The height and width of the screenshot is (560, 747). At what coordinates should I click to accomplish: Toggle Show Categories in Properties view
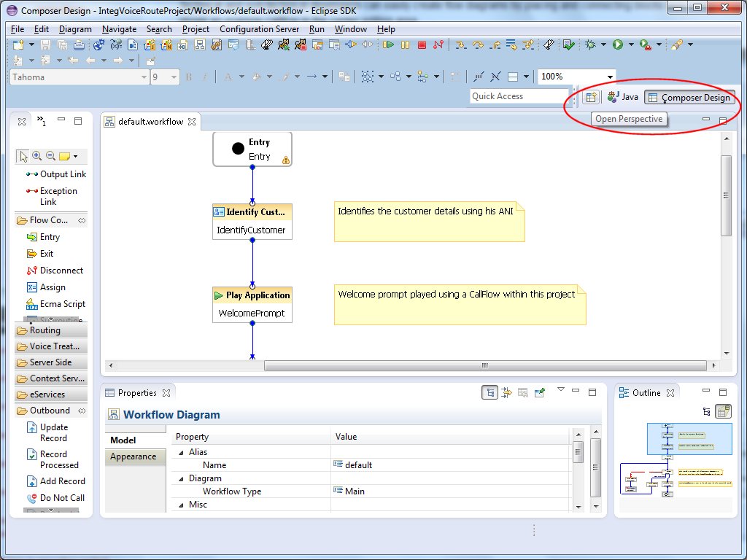pos(489,393)
